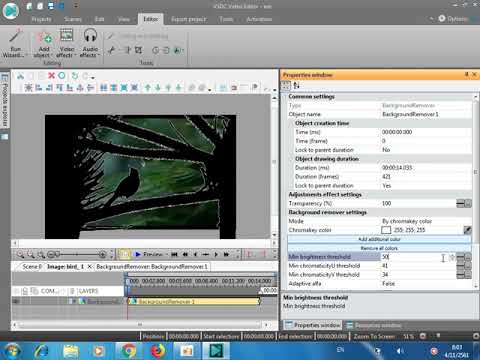Open the Tools ribbon tab
The height and width of the screenshot is (360, 480).
[226, 19]
